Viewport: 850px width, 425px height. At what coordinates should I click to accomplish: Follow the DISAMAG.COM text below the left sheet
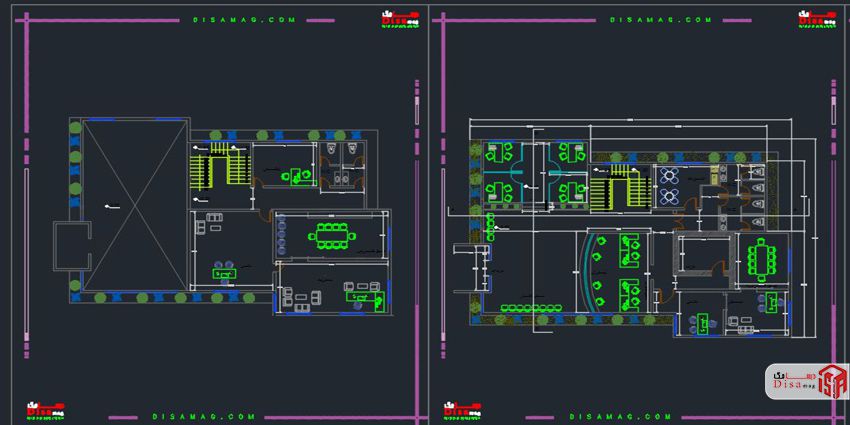tap(203, 416)
